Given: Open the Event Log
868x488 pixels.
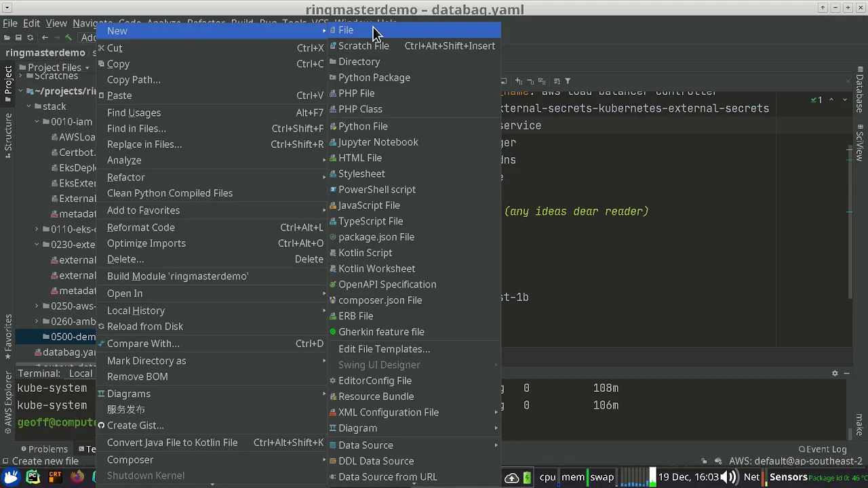Looking at the screenshot, I should tap(823, 449).
